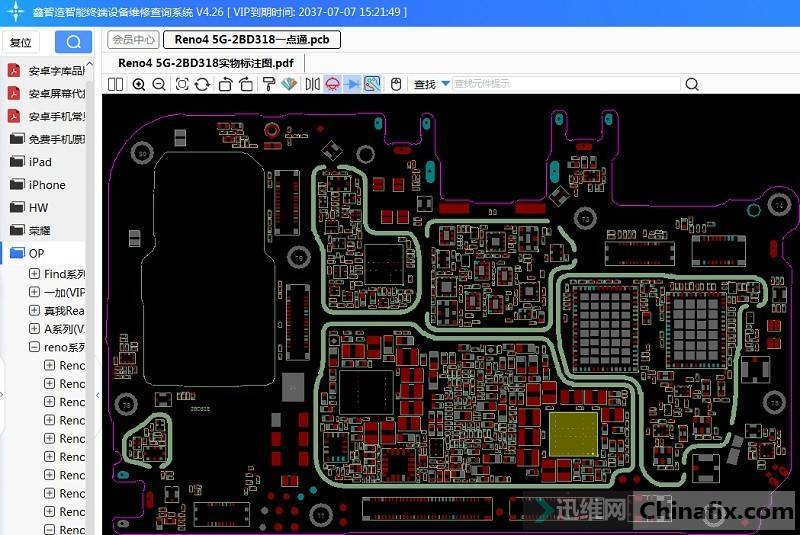Click the search magnifier at toolbar end
Viewport: 800px width, 535px height.
tap(691, 85)
